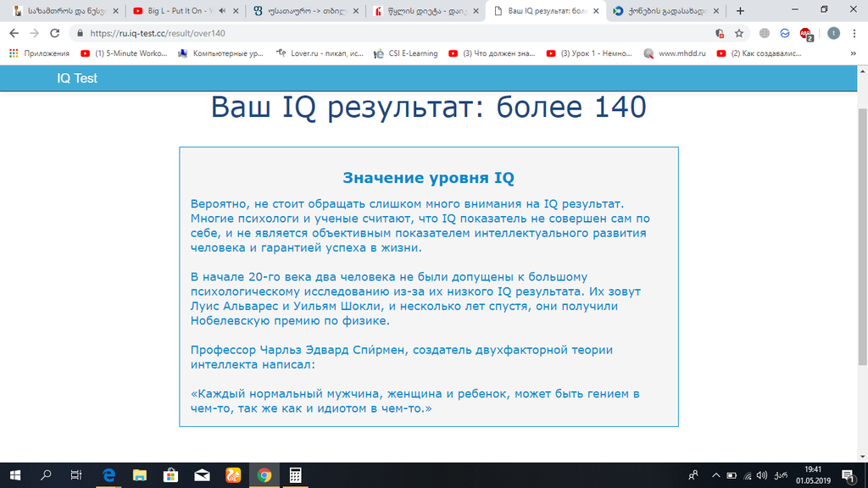Expand hidden bookmarks with the chevron
The width and height of the screenshot is (868, 488).
(x=854, y=53)
